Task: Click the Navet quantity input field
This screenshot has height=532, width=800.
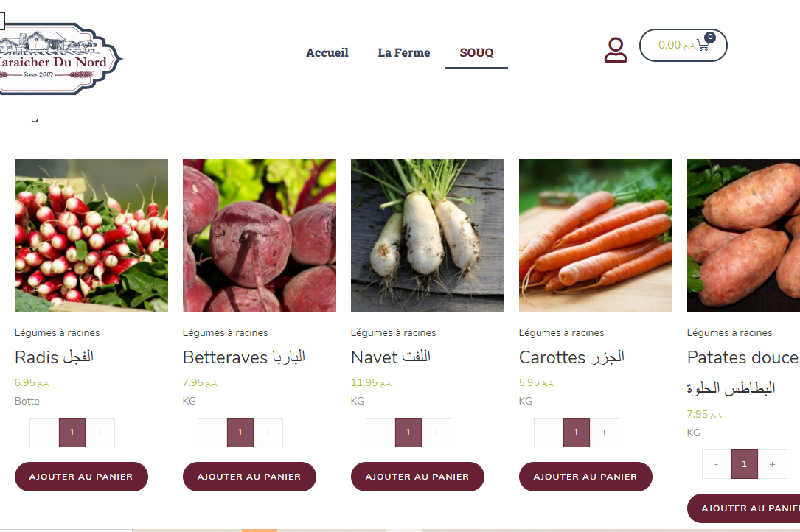Action: pos(408,433)
